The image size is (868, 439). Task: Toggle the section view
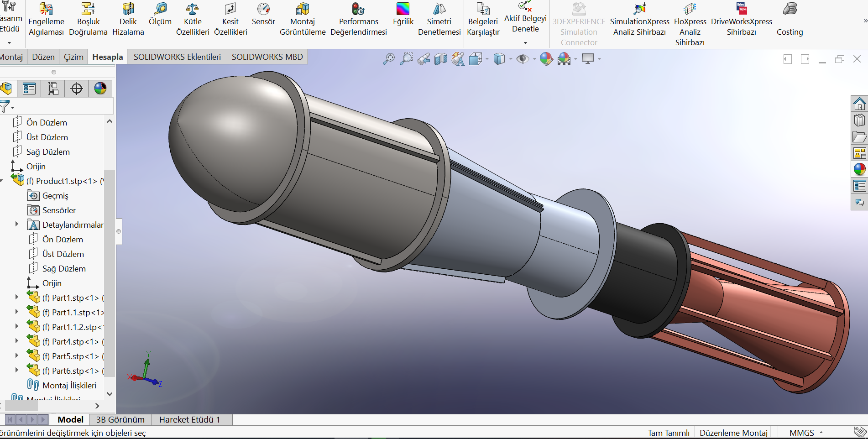pyautogui.click(x=441, y=59)
